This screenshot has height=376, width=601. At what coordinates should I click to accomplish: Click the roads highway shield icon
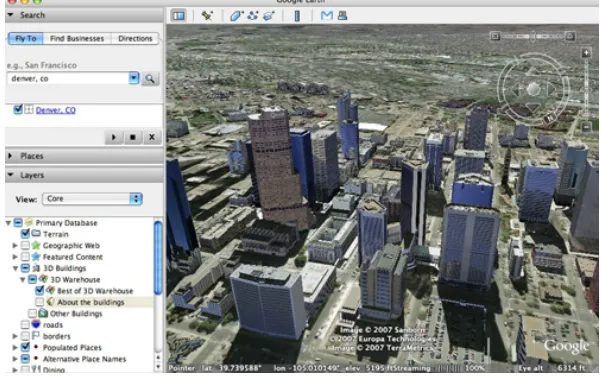pyautogui.click(x=36, y=325)
